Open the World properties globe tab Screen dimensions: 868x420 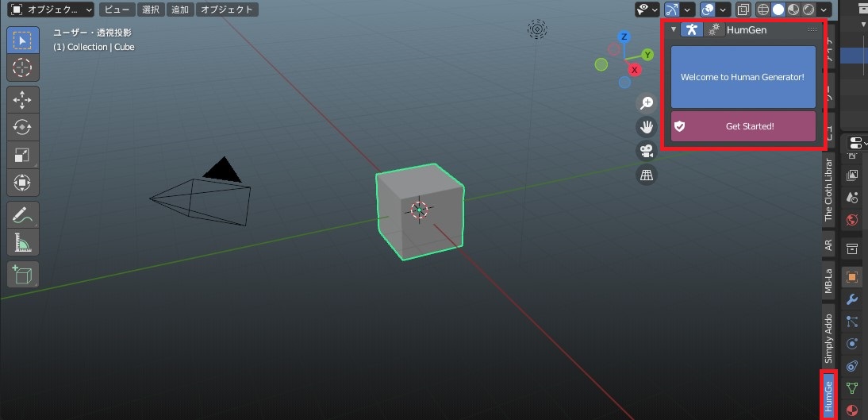pos(852,220)
